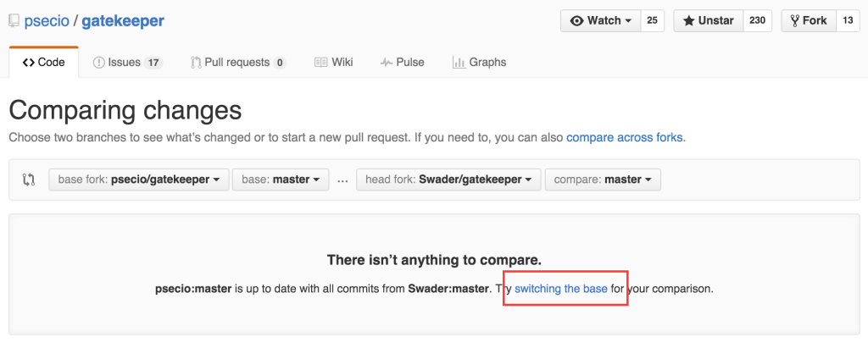Unstar the gatekeeper repository
The height and width of the screenshot is (348, 868).
pyautogui.click(x=708, y=21)
